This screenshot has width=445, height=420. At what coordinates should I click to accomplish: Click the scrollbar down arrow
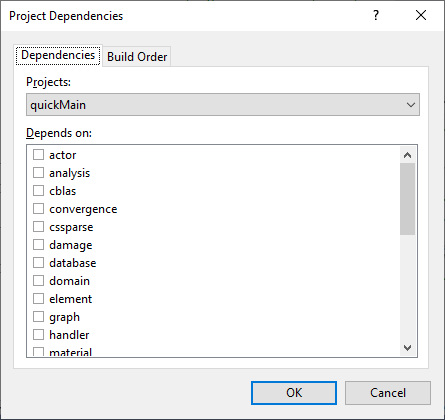tap(407, 348)
